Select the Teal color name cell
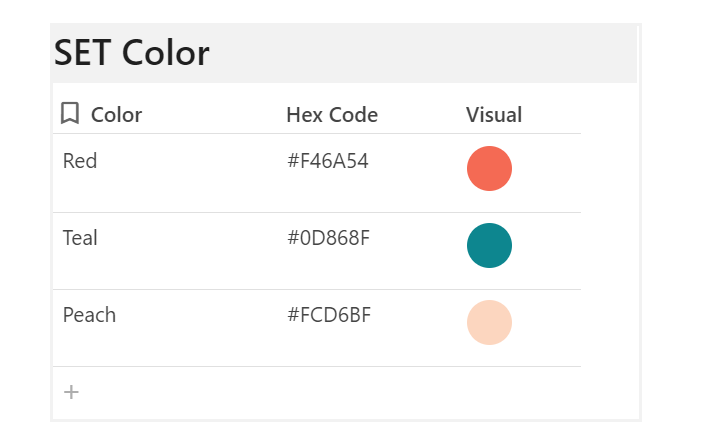727x435 pixels. point(80,238)
